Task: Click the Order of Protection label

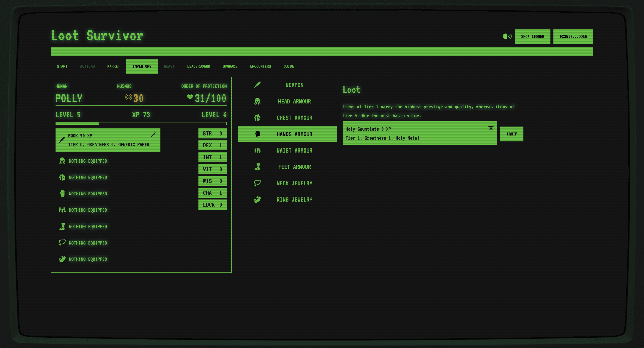Action: pos(204,86)
